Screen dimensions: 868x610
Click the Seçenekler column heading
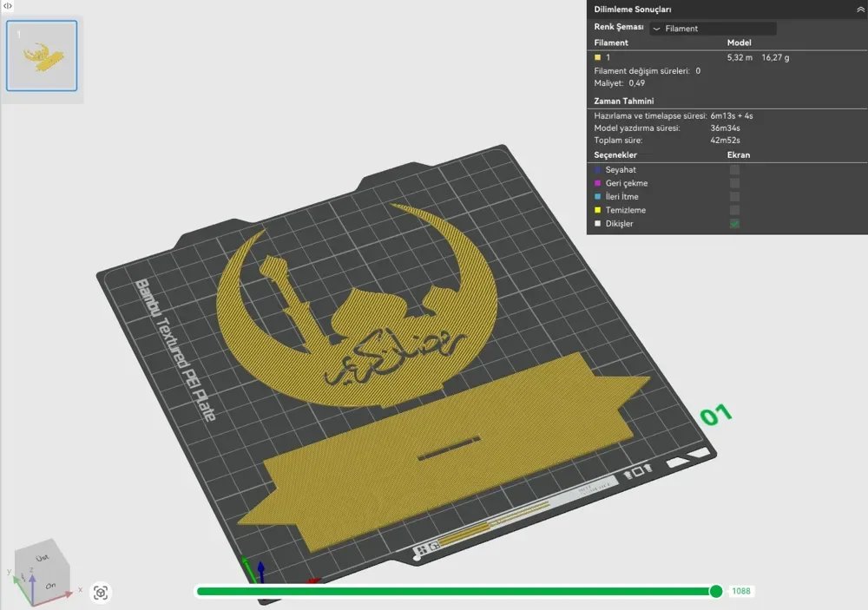(615, 155)
